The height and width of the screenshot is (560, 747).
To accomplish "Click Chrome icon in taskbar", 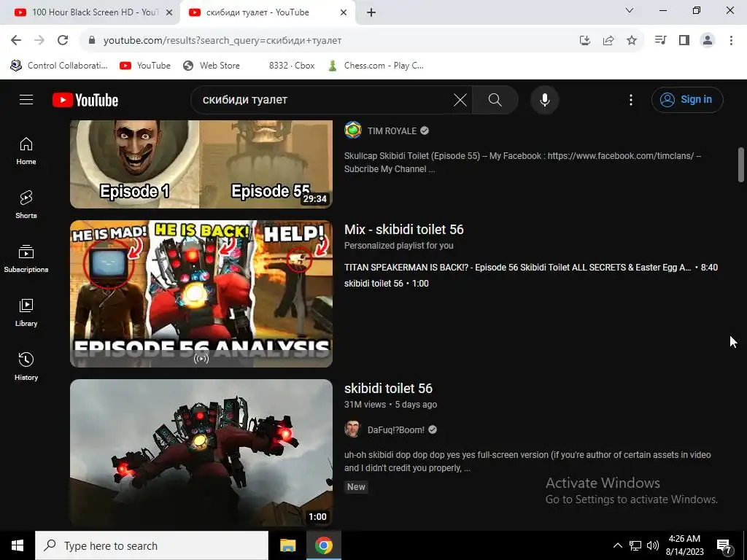I will [x=323, y=545].
